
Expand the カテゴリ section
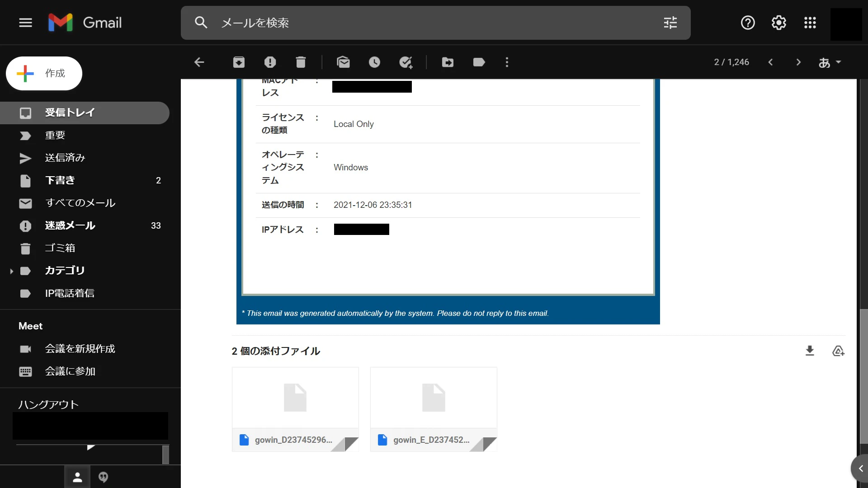coord(12,271)
